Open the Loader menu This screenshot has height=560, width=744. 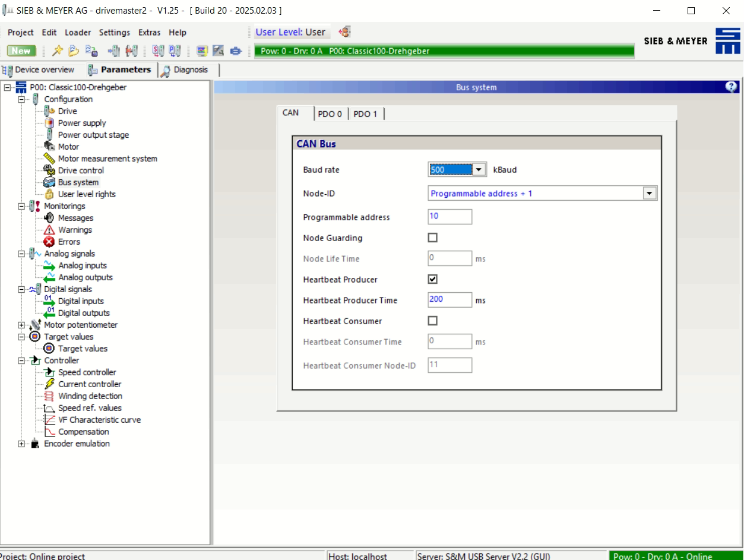click(78, 33)
